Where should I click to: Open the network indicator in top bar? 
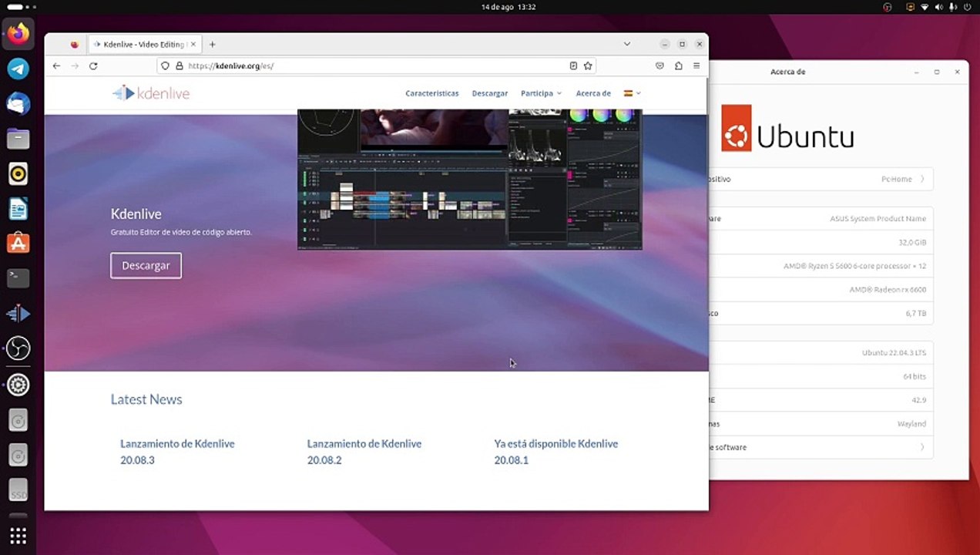coord(925,7)
